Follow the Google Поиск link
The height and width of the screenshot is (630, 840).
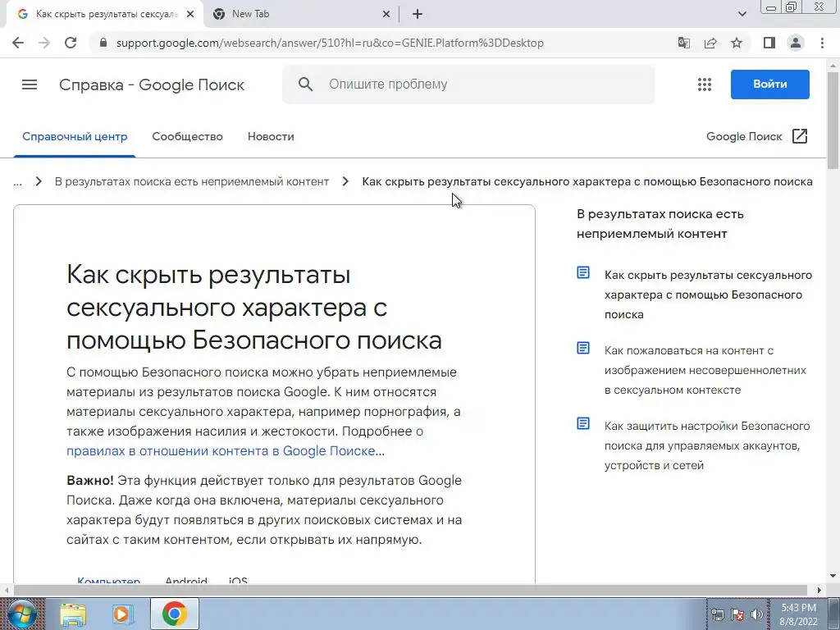coord(744,136)
